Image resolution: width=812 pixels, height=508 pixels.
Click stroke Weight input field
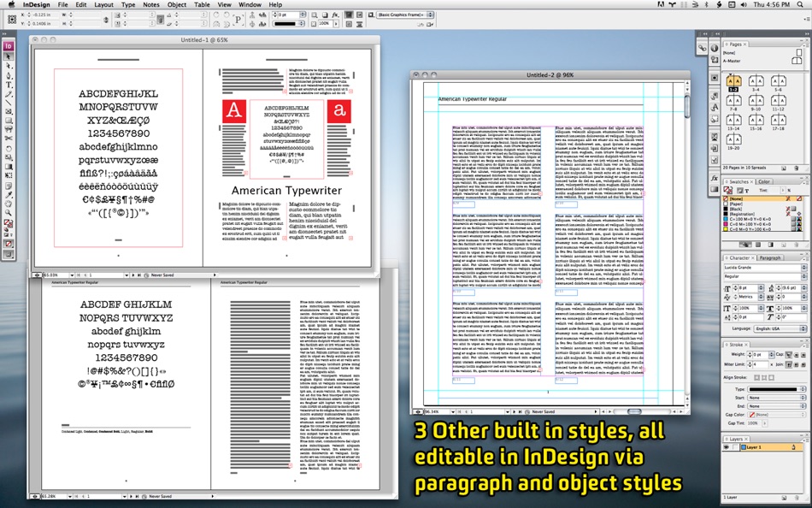[x=761, y=355]
